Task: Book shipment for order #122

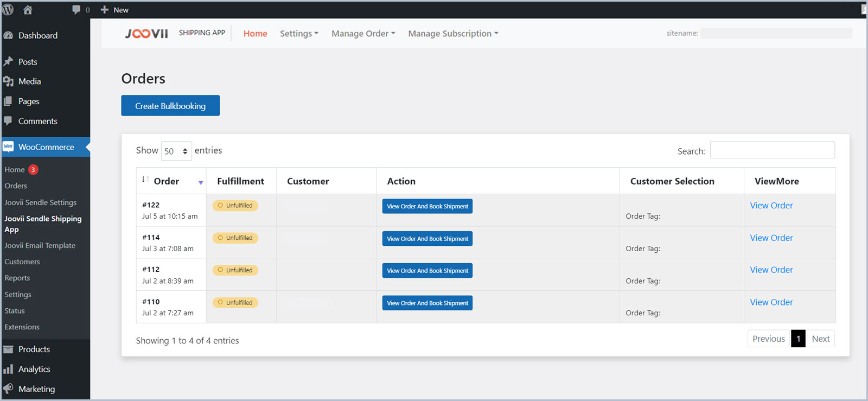Action: pos(427,206)
